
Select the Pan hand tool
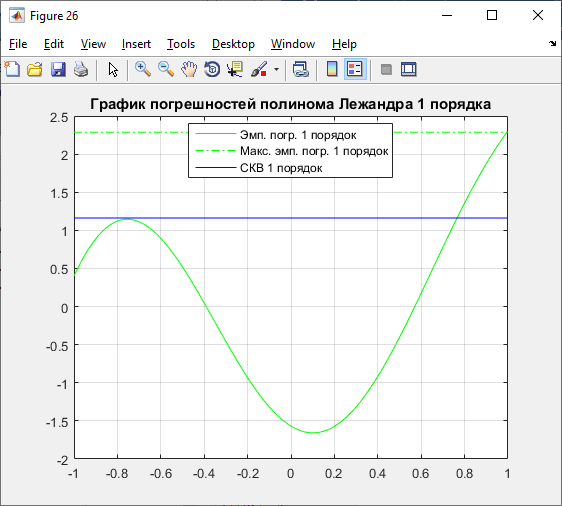pos(189,69)
